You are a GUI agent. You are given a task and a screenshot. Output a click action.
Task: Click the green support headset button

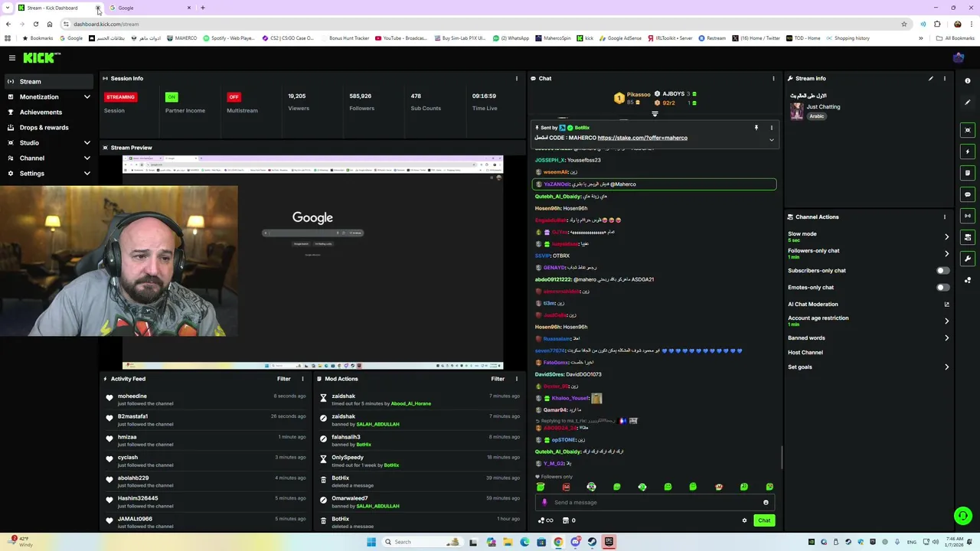963,516
